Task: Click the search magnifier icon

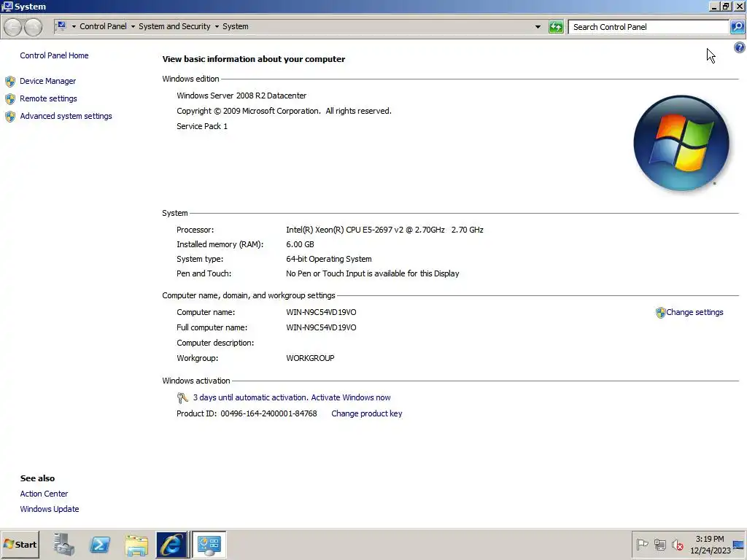Action: pos(737,27)
